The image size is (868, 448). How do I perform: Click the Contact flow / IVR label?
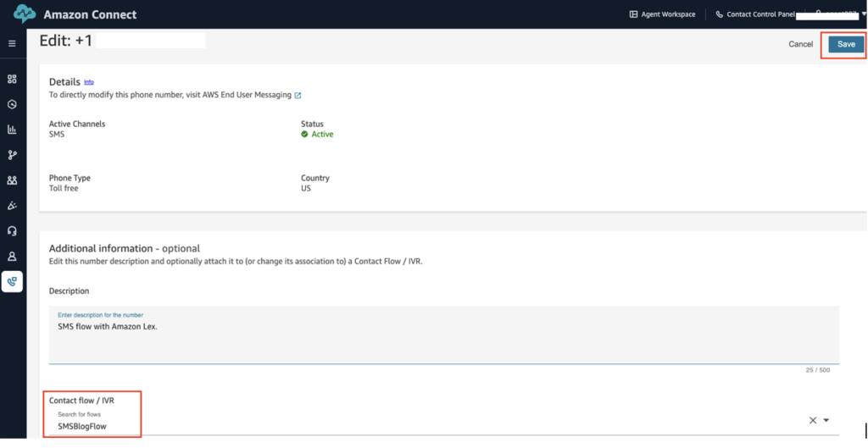tap(81, 401)
